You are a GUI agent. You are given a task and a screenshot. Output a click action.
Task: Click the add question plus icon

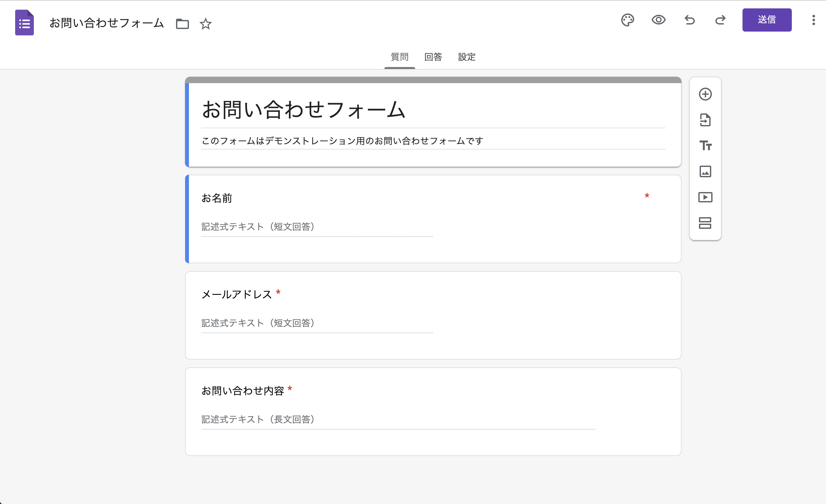point(705,94)
